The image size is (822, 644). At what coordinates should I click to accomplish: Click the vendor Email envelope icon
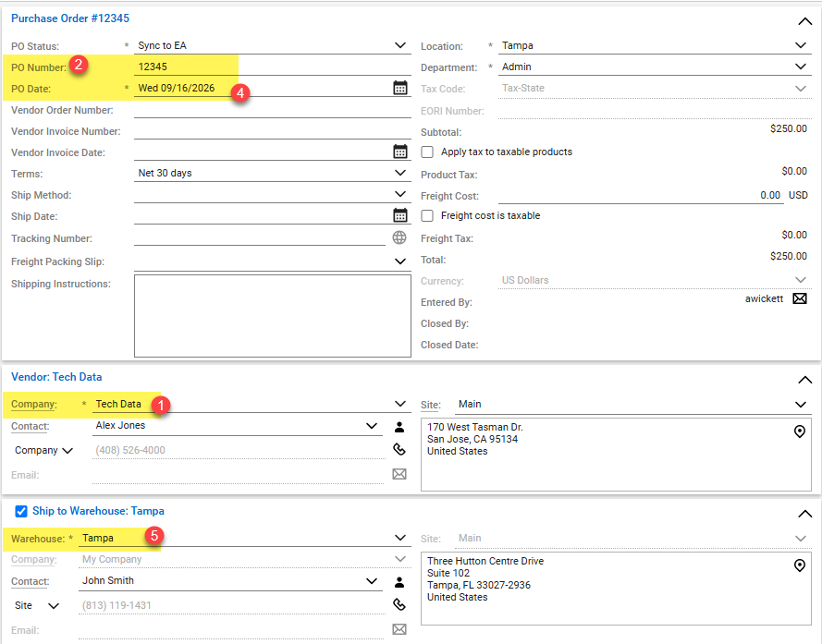[x=399, y=474]
